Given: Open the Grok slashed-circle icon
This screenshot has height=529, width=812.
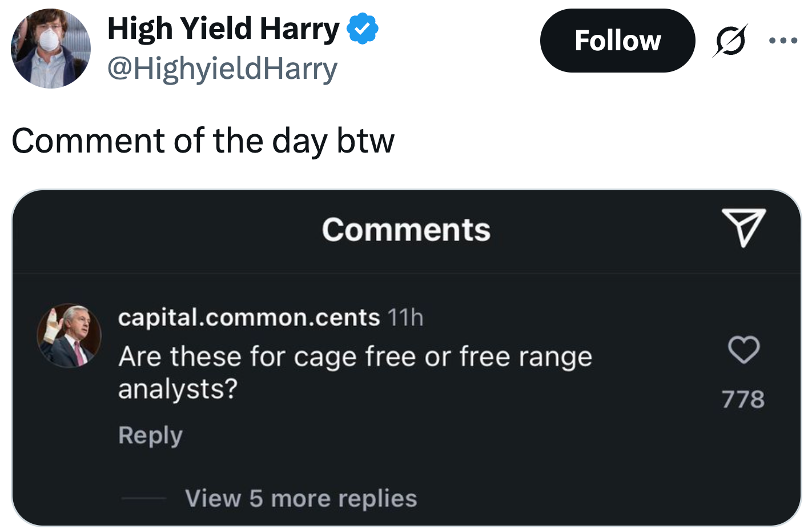Looking at the screenshot, I should [730, 41].
